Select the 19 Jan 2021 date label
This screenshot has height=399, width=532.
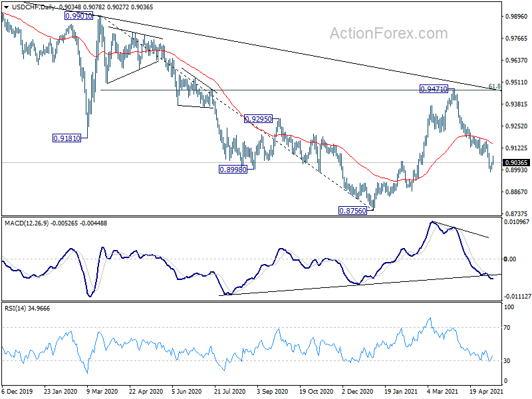tap(402, 391)
